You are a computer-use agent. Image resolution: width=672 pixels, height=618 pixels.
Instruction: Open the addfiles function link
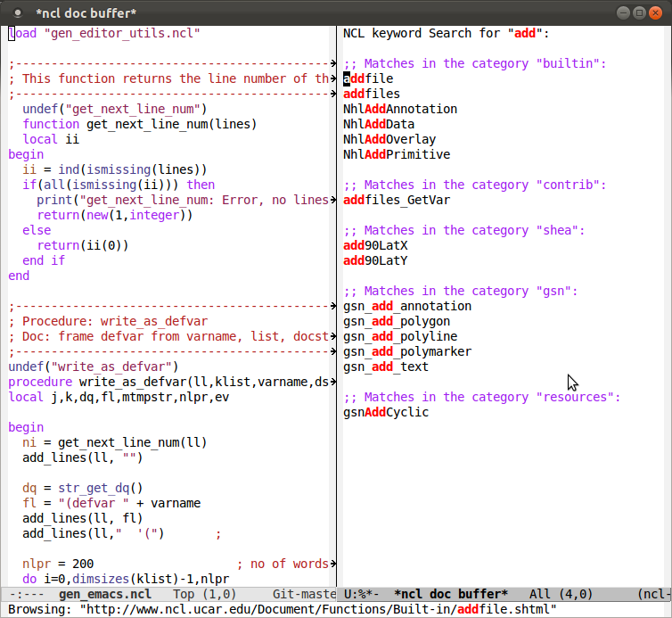[372, 94]
